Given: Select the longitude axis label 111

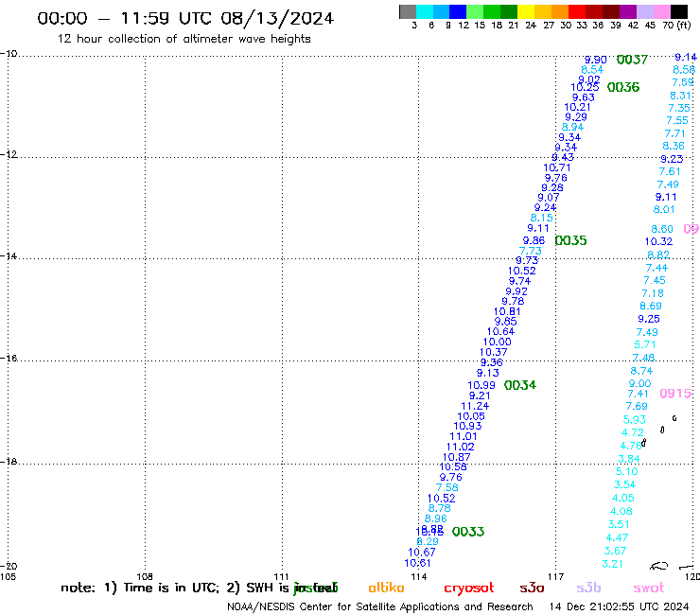Looking at the screenshot, I should [x=281, y=576].
